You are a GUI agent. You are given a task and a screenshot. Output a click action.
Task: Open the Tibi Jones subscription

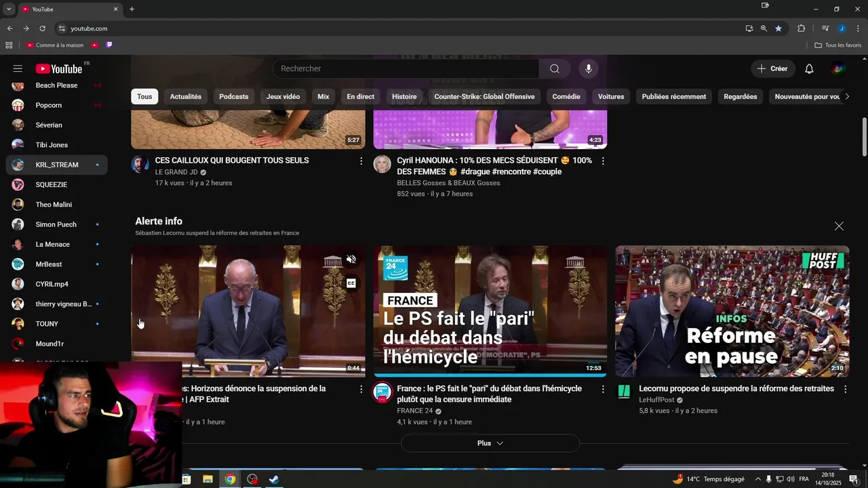point(56,145)
